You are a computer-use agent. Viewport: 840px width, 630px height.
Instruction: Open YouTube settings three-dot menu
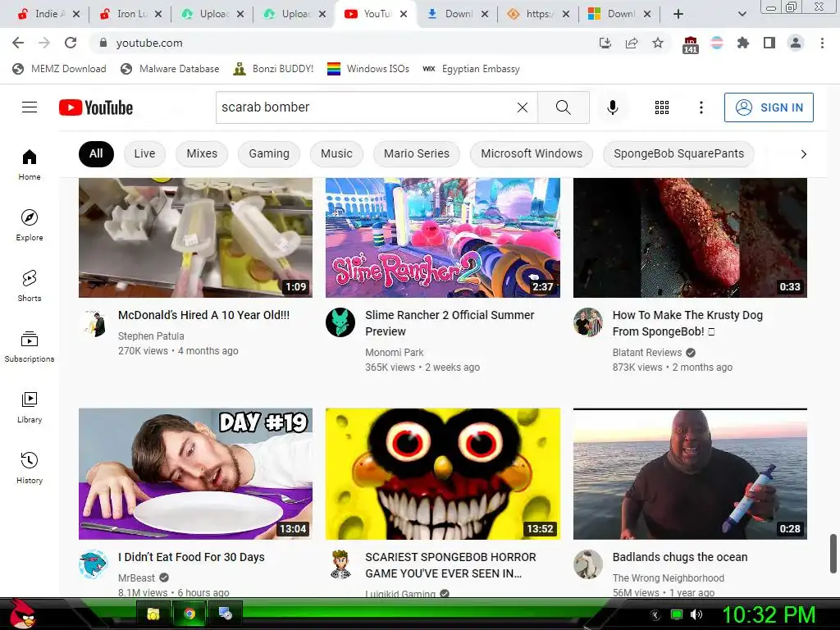tap(701, 107)
